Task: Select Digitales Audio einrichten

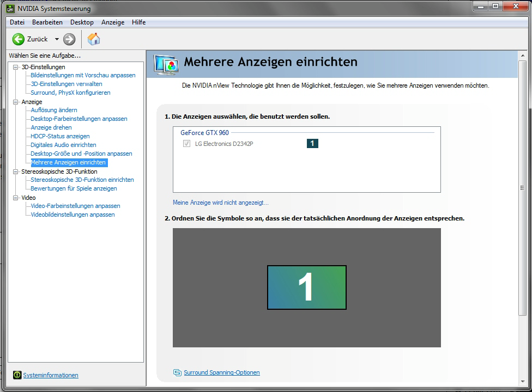Action: pyautogui.click(x=63, y=145)
